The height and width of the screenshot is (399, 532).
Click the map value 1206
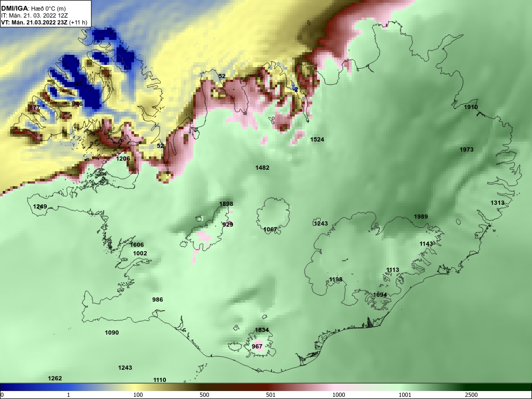123,159
